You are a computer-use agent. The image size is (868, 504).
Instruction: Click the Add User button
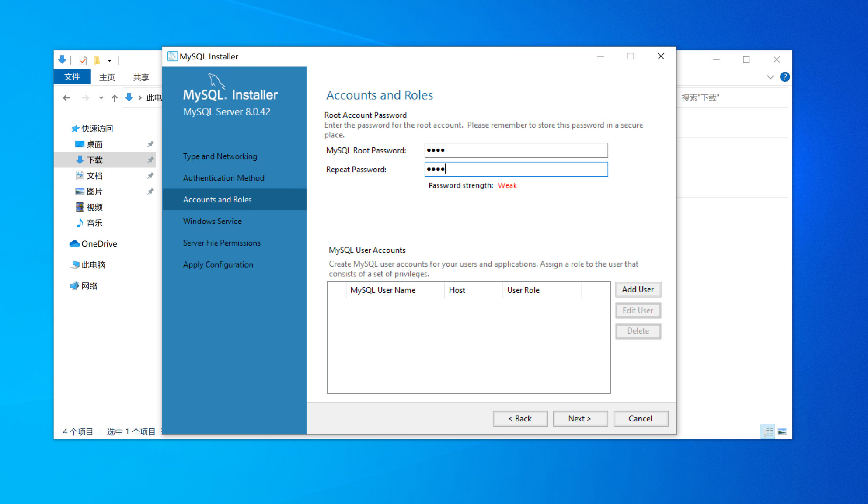[x=638, y=290]
